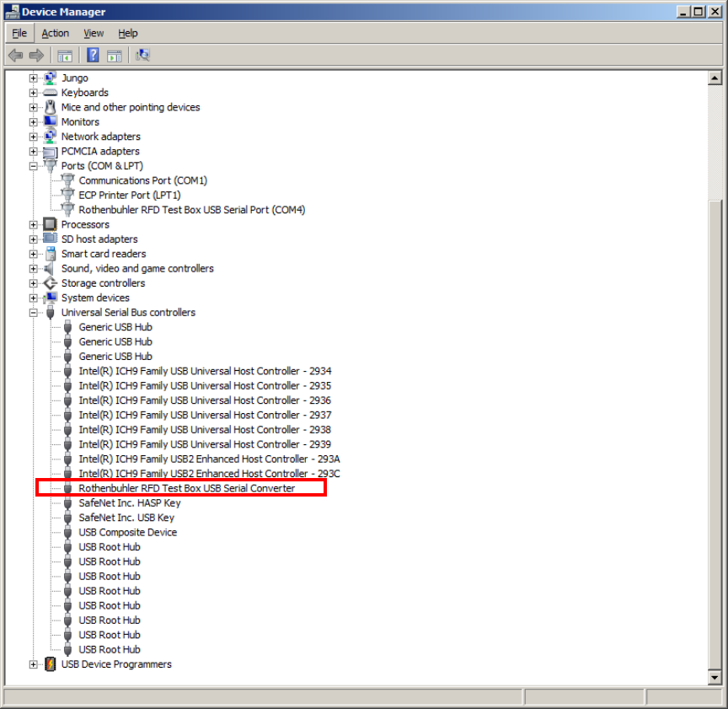Select Rothenbuhler RFD Test Box USB Serial Converter
This screenshot has height=709, width=728.
(x=187, y=488)
